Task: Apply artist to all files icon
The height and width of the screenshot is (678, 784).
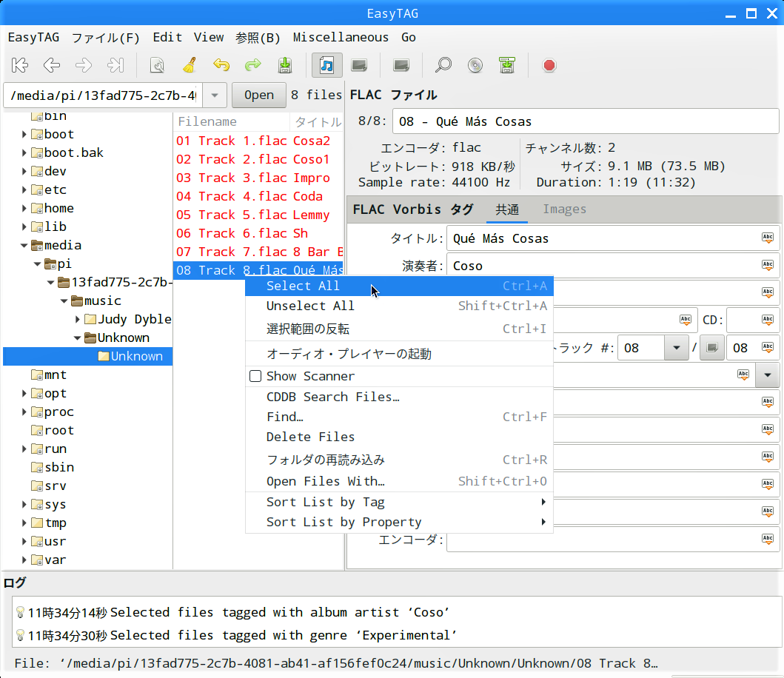Action: coord(768,266)
